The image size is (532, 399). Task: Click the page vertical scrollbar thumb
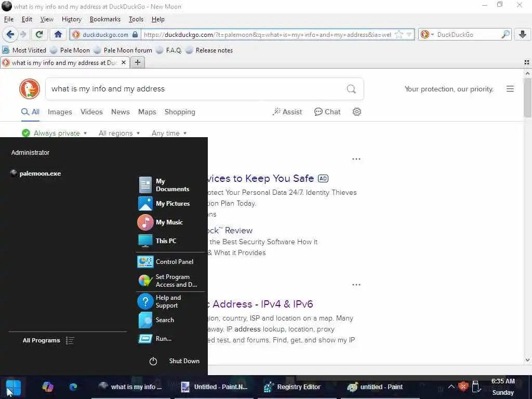pyautogui.click(x=527, y=98)
